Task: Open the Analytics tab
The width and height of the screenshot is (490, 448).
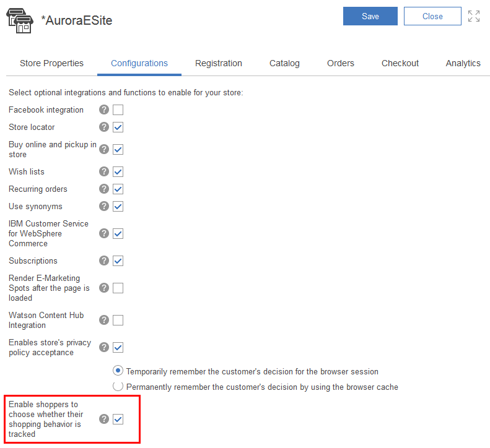Action: click(x=463, y=63)
